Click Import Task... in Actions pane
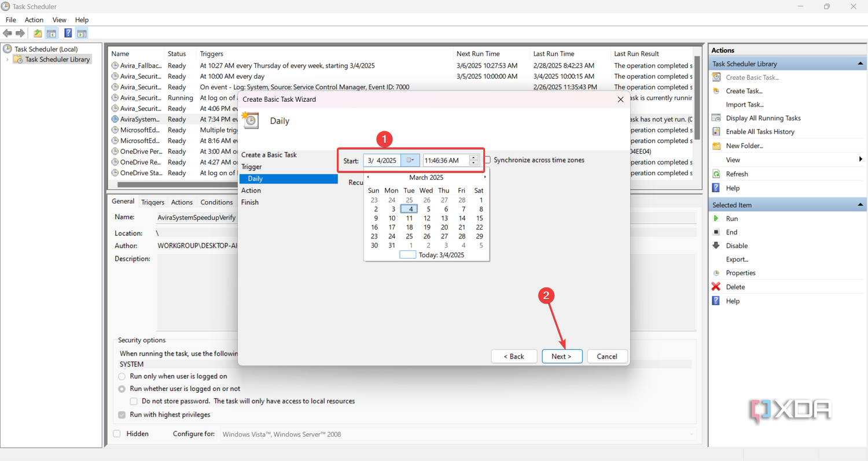868x461 pixels. tap(745, 105)
